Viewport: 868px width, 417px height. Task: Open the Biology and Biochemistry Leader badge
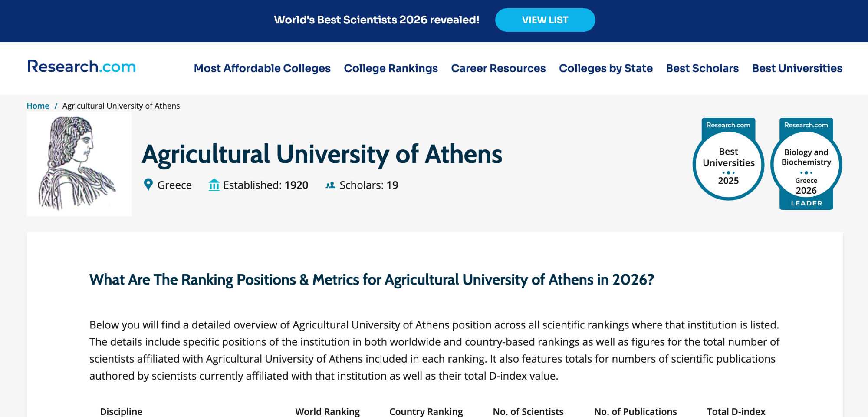tap(806, 164)
